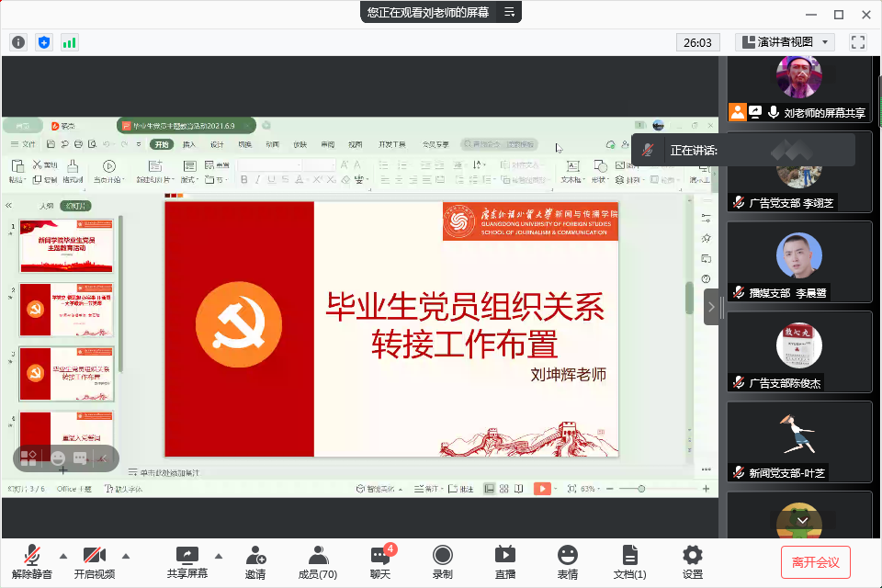The height and width of the screenshot is (588, 882).
Task: Start Recording (录制)
Action: coord(443,561)
